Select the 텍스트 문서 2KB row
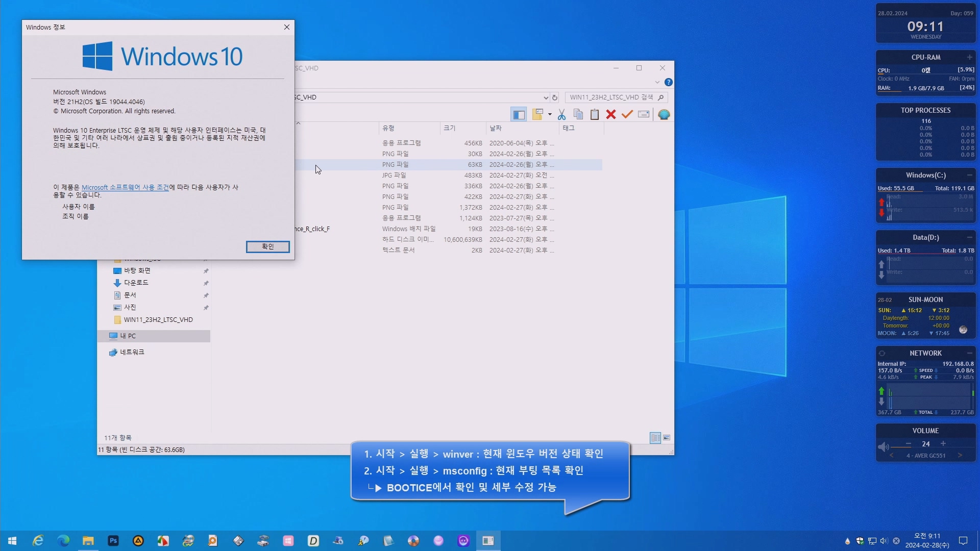This screenshot has width=980, height=551. click(449, 251)
